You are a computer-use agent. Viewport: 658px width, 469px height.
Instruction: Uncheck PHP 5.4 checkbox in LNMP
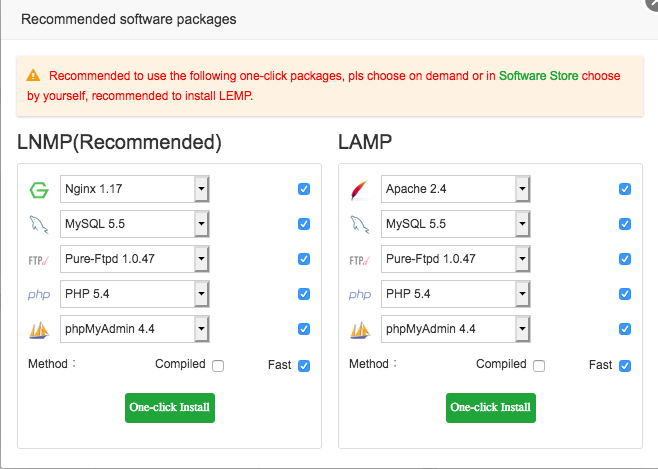[x=304, y=294]
